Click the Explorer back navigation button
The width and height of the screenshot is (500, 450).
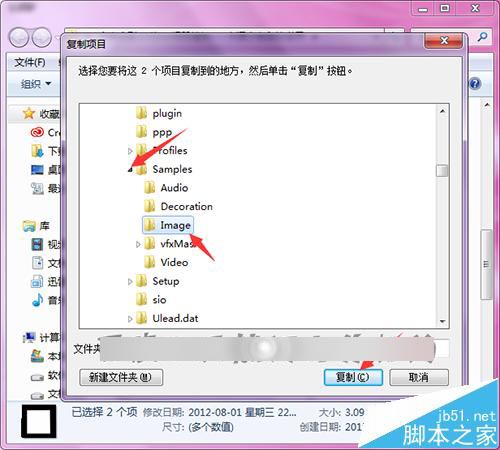19,37
